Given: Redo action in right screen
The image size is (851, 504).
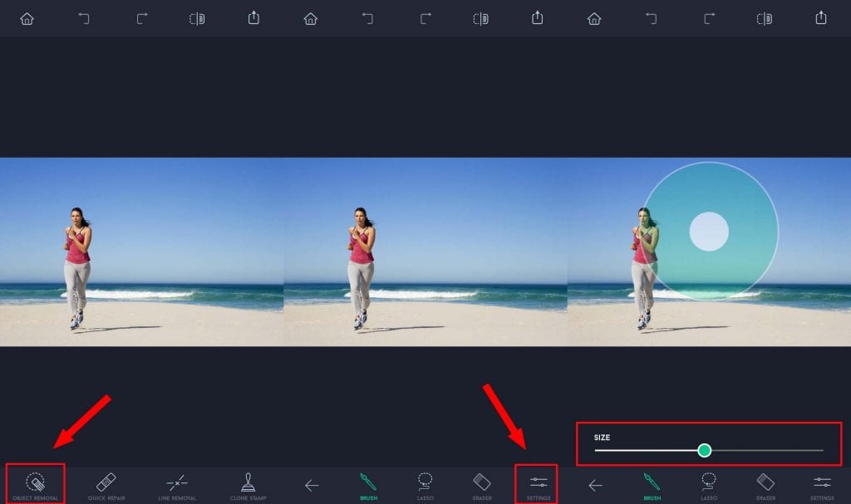Looking at the screenshot, I should 710,19.
